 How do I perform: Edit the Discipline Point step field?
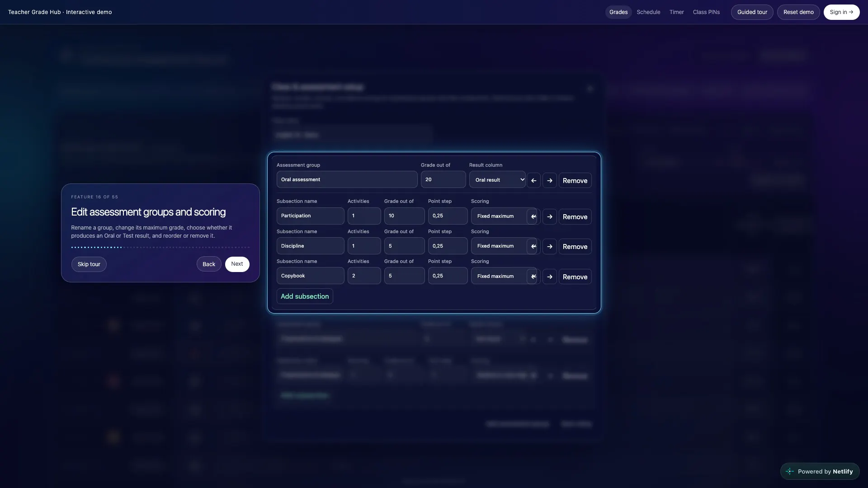click(448, 246)
